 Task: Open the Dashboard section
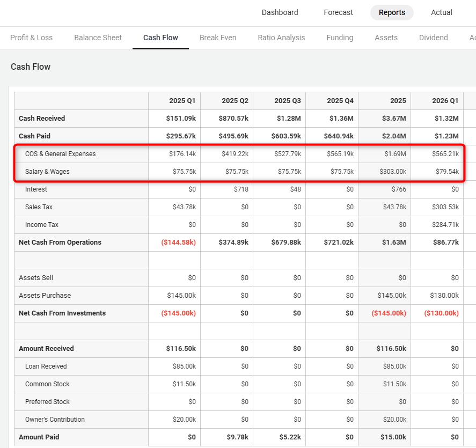click(x=280, y=12)
